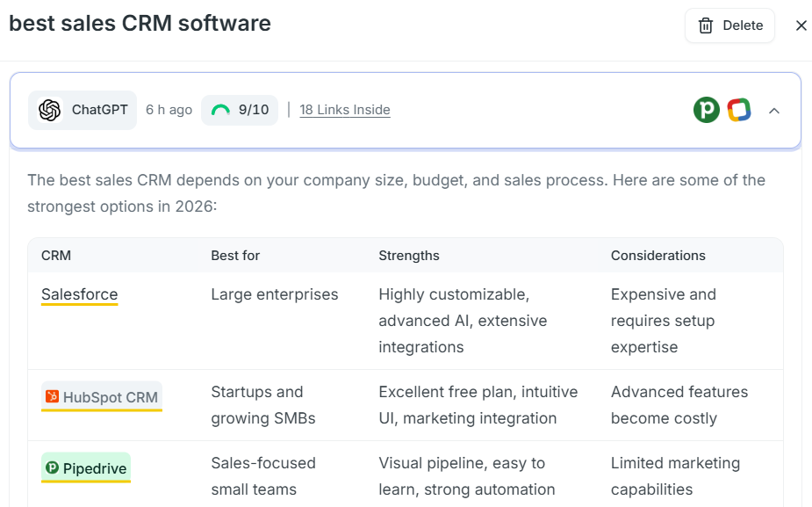Viewport: 812px width, 507px height.
Task: Click the green Pipedrive icon in table row
Action: tap(52, 467)
